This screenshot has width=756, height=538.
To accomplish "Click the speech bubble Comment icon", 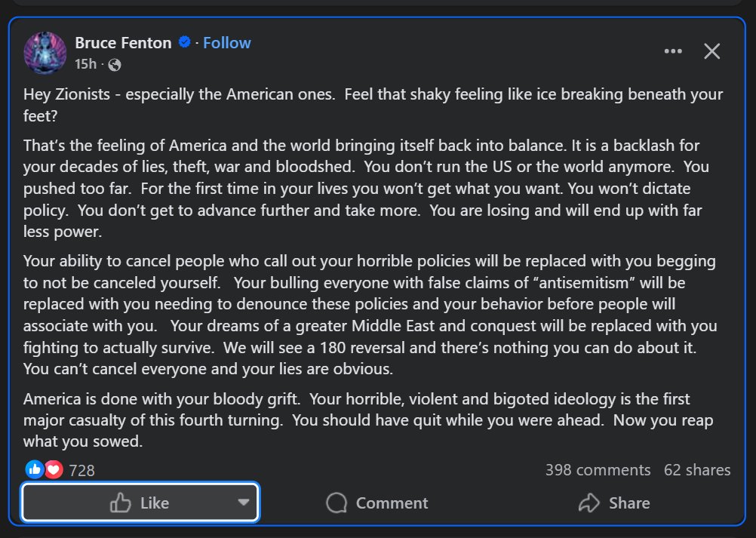I will pyautogui.click(x=337, y=503).
